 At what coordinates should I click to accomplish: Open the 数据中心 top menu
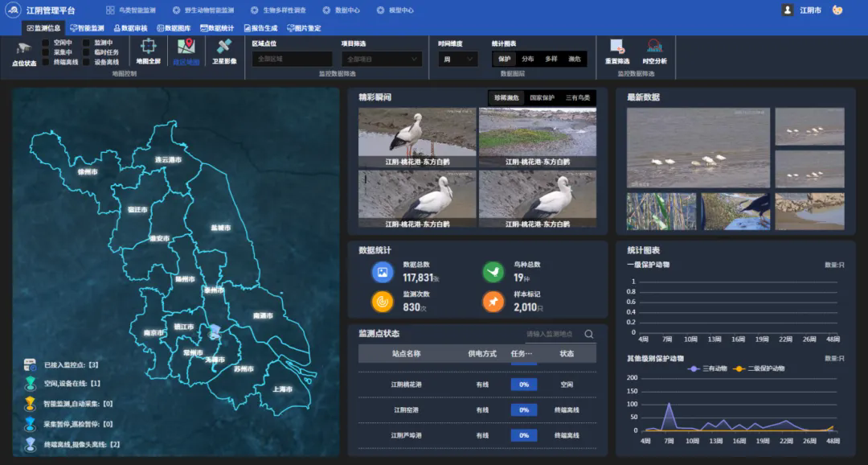pos(342,10)
